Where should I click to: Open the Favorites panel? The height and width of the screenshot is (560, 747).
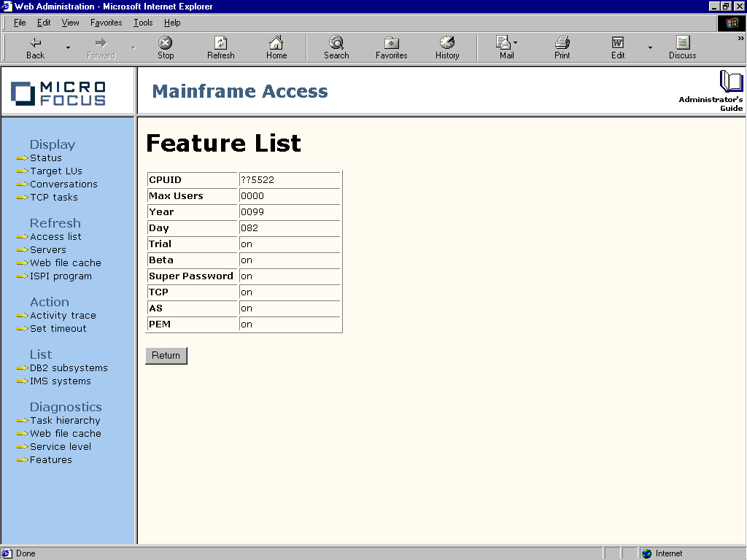(x=390, y=47)
